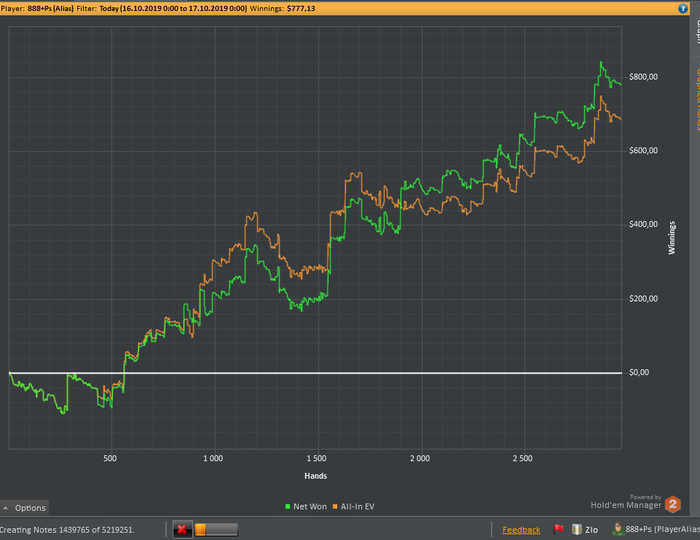Click the 2 500 hands axis label

click(x=523, y=458)
